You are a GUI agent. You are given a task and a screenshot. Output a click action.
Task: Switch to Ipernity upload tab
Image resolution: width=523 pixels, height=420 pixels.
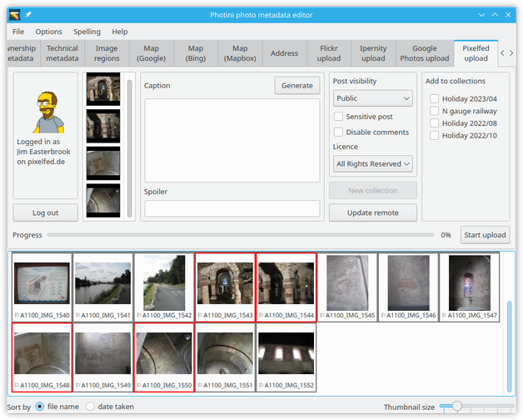(373, 53)
